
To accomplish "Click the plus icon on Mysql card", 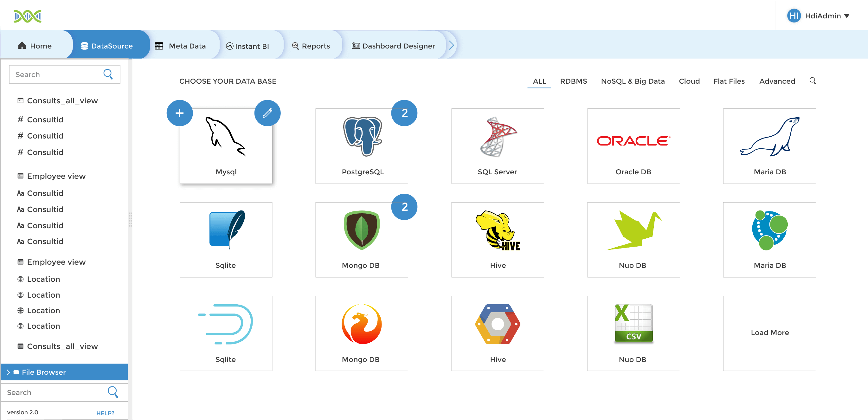I will coord(180,113).
